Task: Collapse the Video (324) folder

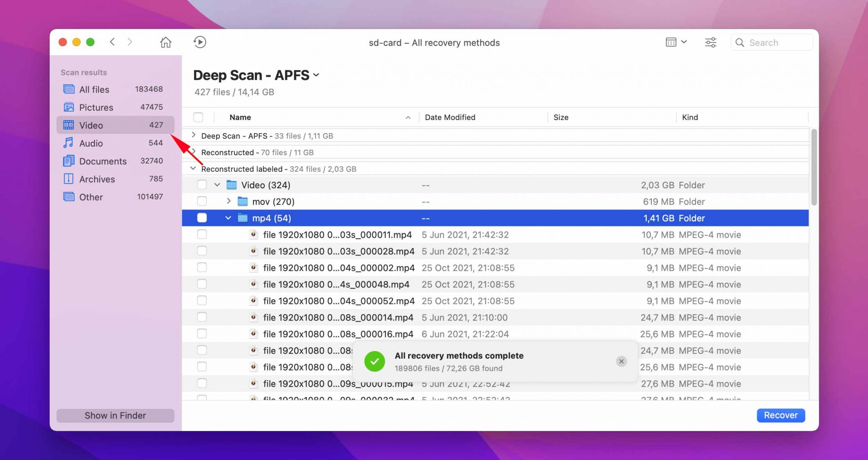Action: [217, 185]
